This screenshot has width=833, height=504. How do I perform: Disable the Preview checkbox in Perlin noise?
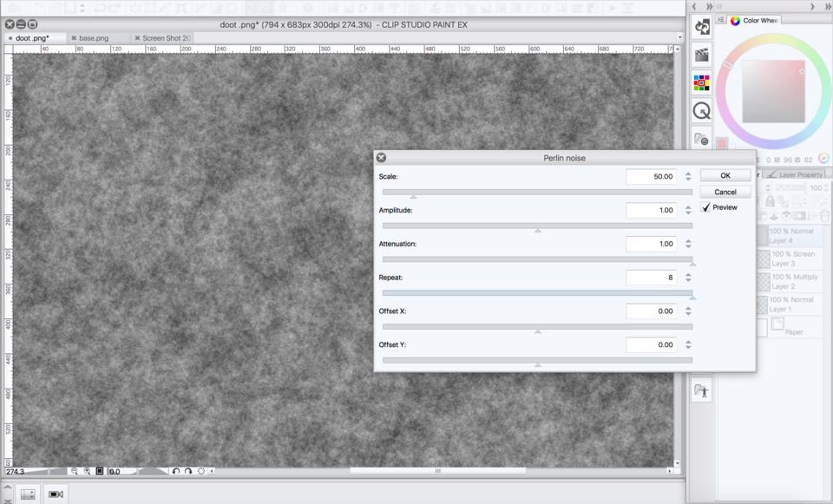(706, 207)
